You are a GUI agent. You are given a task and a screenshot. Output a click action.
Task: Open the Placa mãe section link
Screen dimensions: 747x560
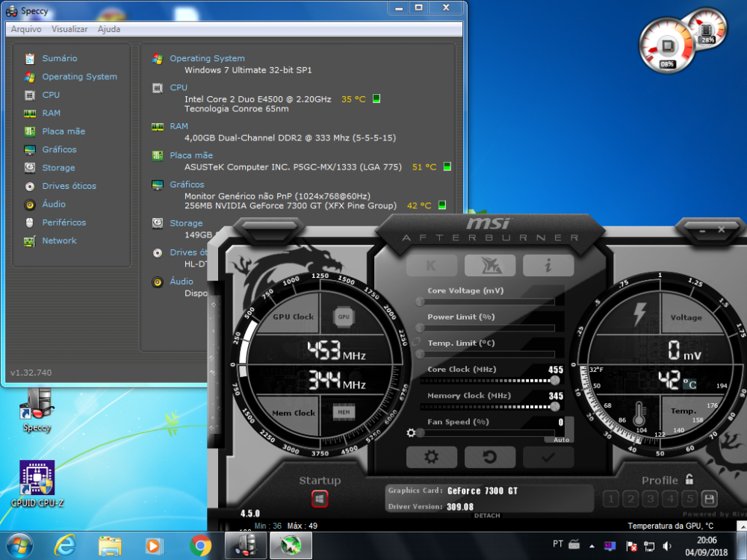[63, 131]
